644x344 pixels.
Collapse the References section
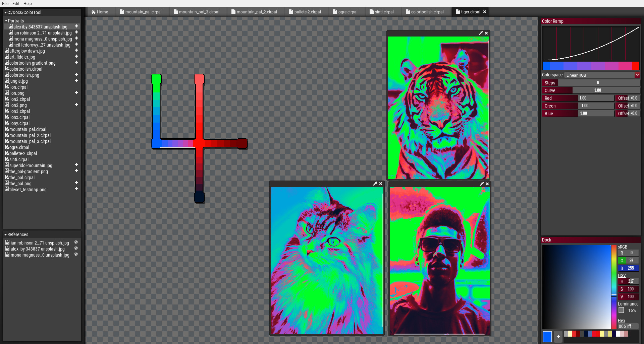pyautogui.click(x=5, y=234)
